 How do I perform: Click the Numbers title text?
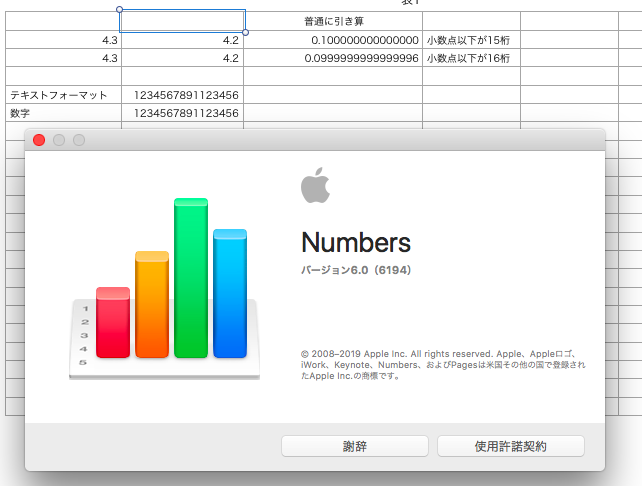pos(356,242)
